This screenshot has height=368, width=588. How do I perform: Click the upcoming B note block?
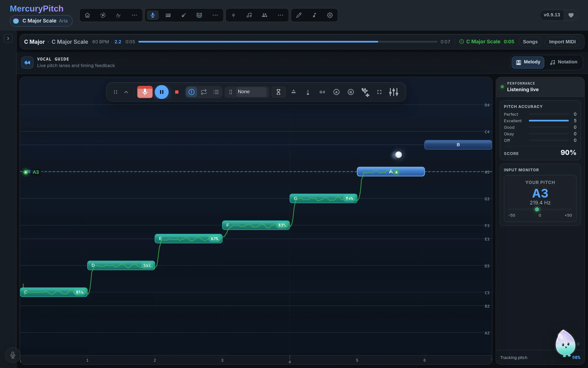[x=458, y=145]
